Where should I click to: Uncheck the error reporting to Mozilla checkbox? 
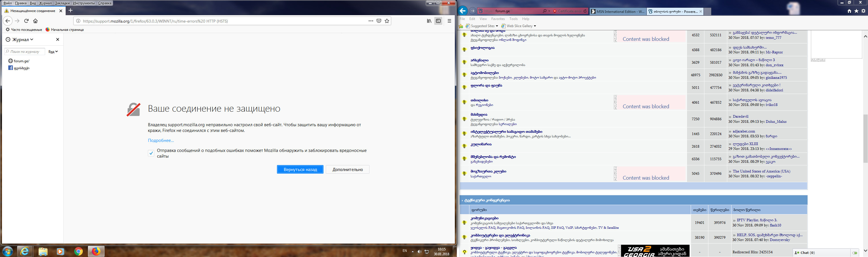(151, 153)
